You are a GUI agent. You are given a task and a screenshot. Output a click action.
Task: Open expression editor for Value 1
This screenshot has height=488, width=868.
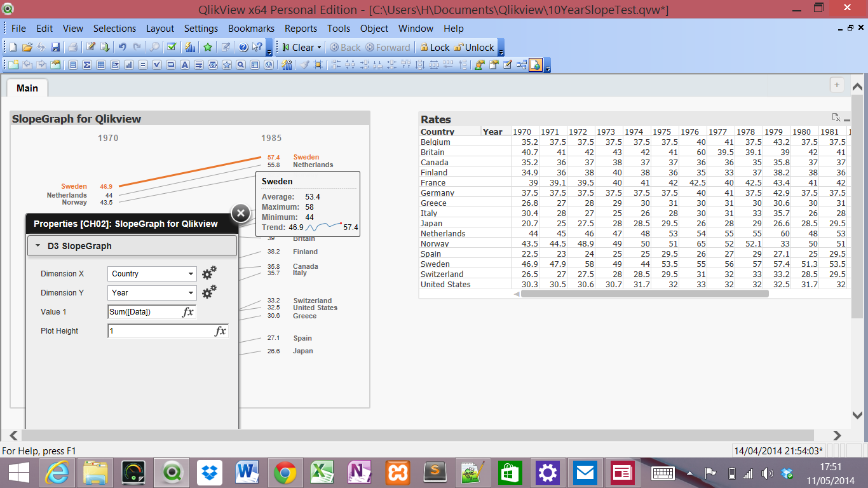[188, 312]
